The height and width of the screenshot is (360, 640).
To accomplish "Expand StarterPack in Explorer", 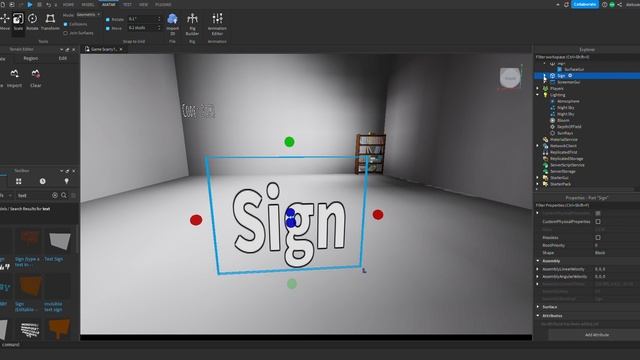I will (538, 184).
